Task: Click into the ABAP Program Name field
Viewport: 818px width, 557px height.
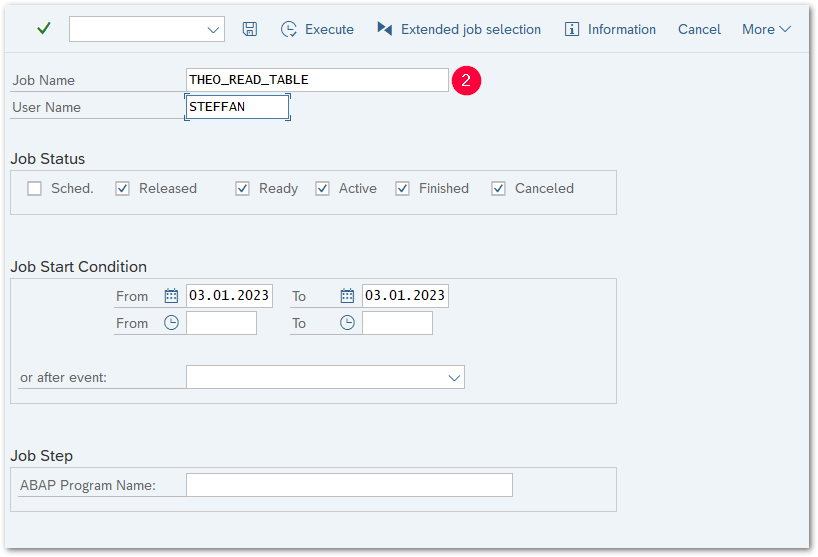Action: click(349, 485)
